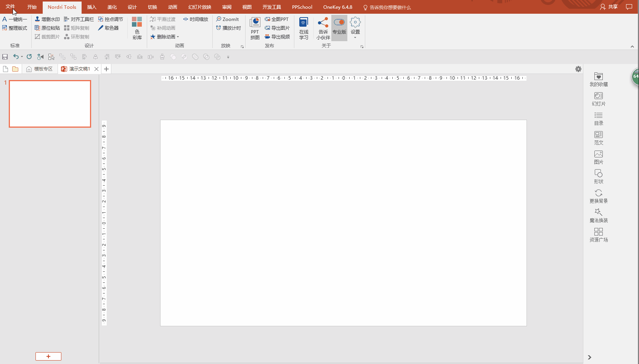639x364 pixels.
Task: Open 魔法换装 in the sidebar
Action: [598, 215]
